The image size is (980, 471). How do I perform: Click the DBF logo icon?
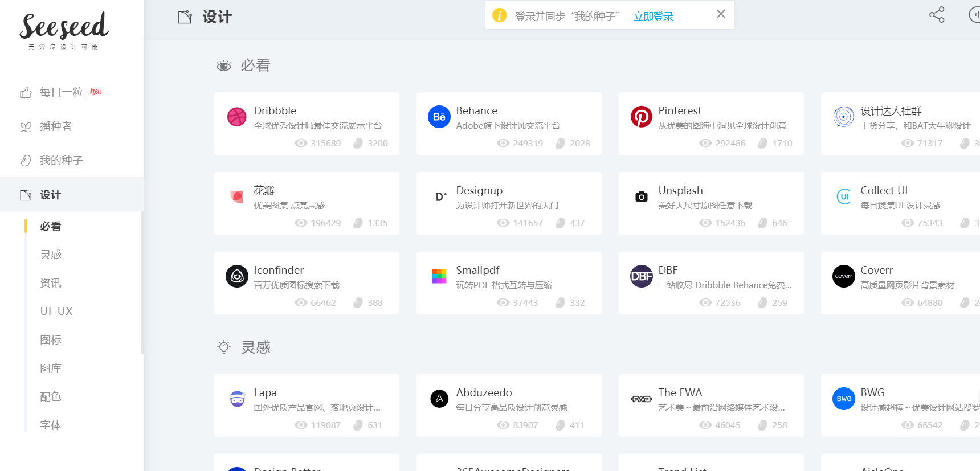[641, 276]
